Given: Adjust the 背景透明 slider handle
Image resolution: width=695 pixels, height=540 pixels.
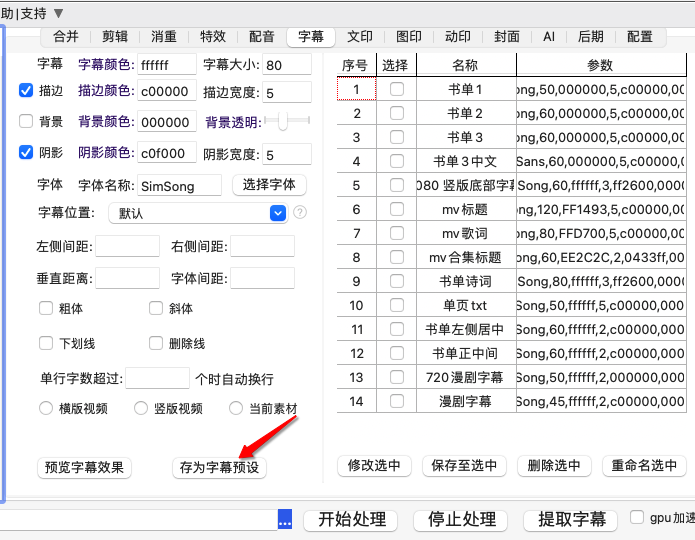Looking at the screenshot, I should click(x=282, y=120).
